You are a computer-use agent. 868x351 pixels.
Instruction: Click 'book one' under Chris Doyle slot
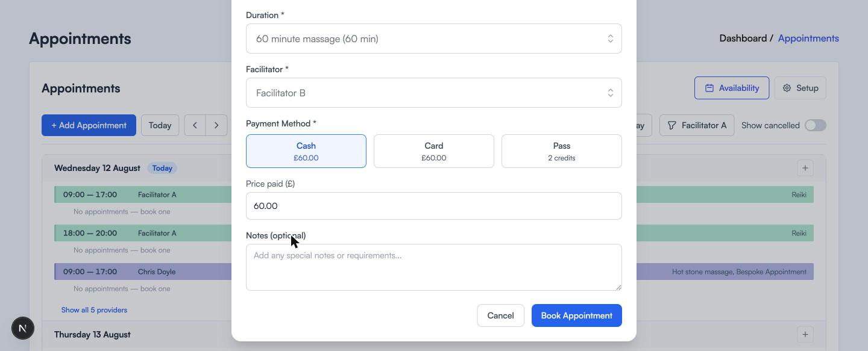pos(156,288)
